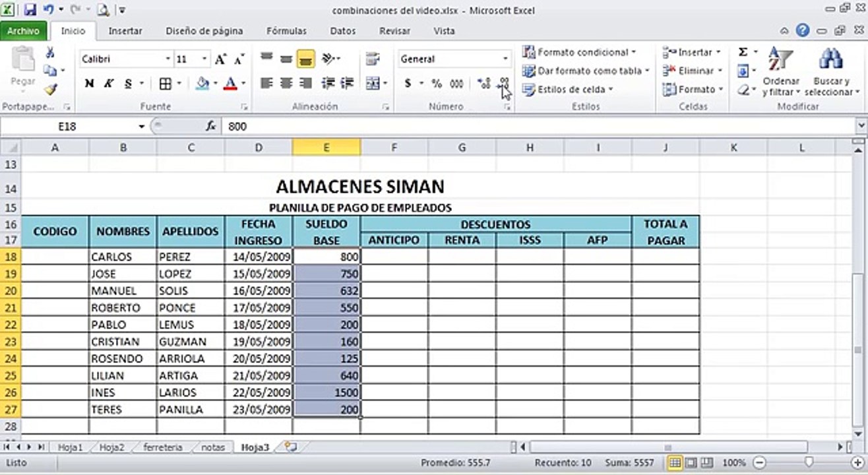Switch to Page Layout view icon

click(x=690, y=462)
